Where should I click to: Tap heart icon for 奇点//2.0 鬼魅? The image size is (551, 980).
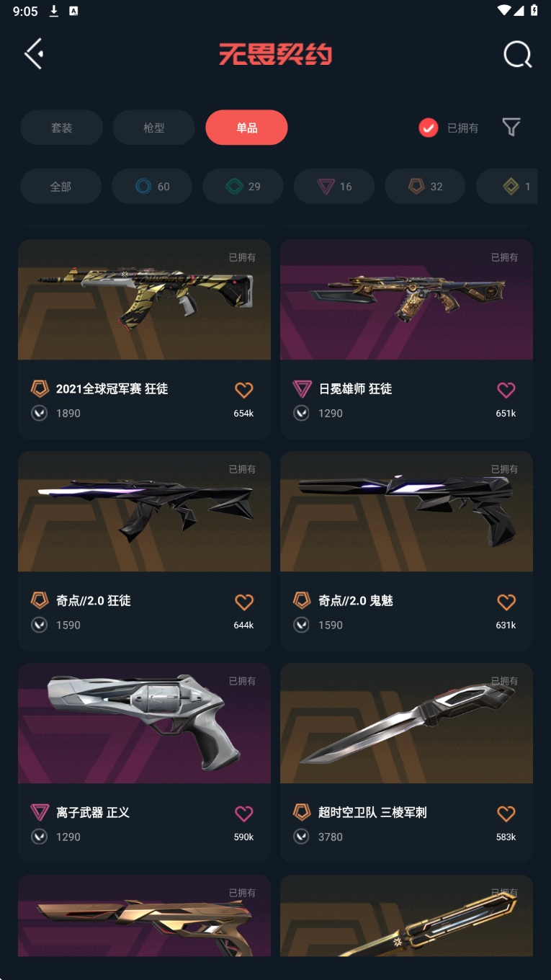coord(506,602)
